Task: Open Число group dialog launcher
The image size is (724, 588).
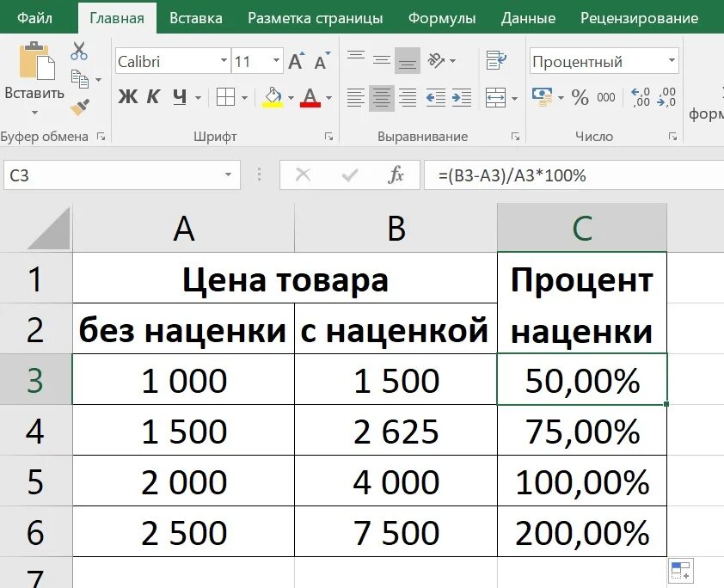Action: [672, 137]
